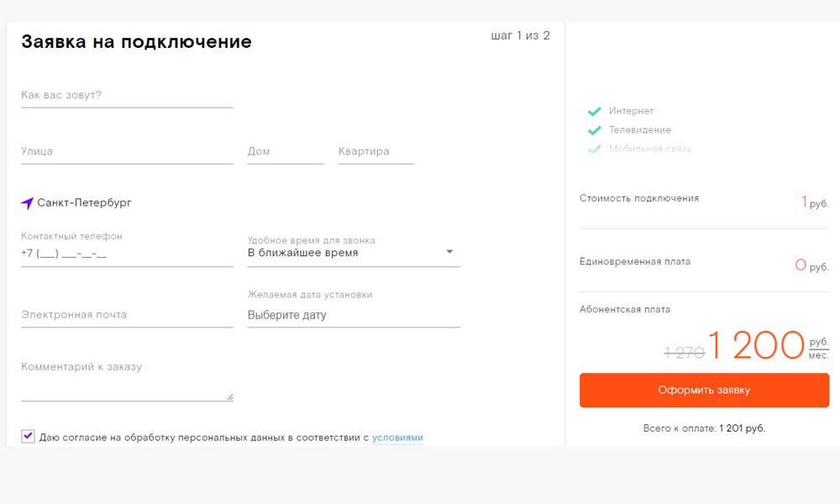Open the Удобное время для звонка dropdown
Image resolution: width=840 pixels, height=504 pixels.
354,252
